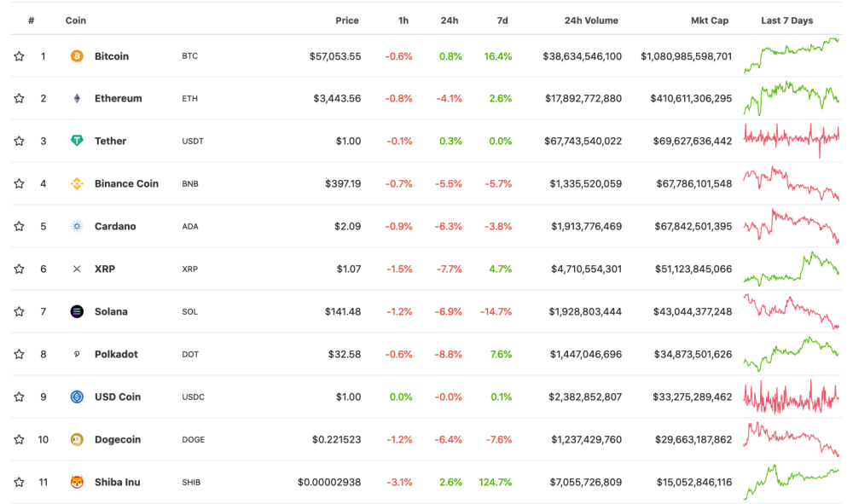
Task: Toggle the star next to Tether
Action: (19, 141)
